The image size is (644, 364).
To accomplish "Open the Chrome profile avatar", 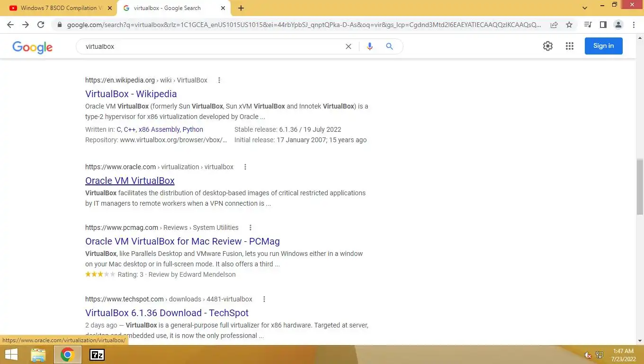I will tap(618, 25).
